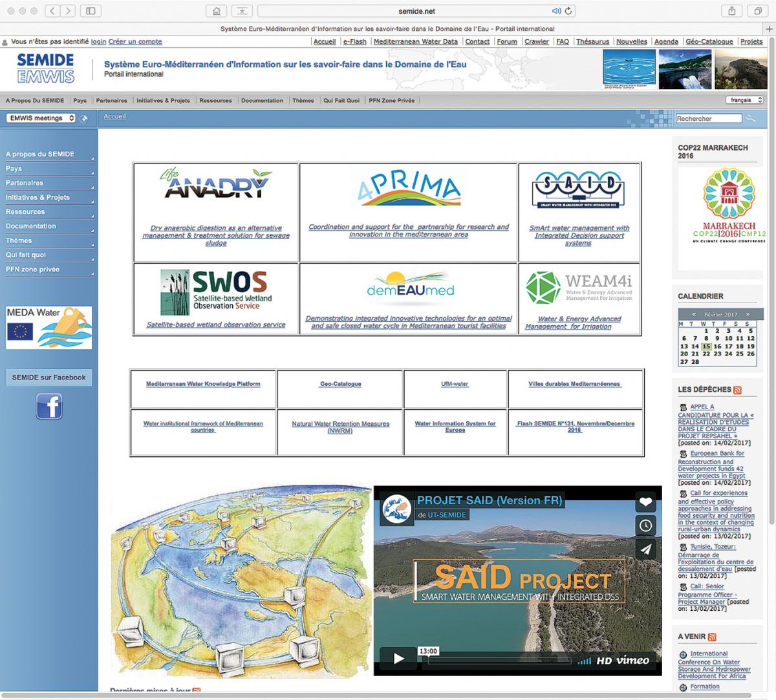Image resolution: width=776 pixels, height=700 pixels.
Task: Open the SEMIDE EMWIS logo
Action: point(45,68)
